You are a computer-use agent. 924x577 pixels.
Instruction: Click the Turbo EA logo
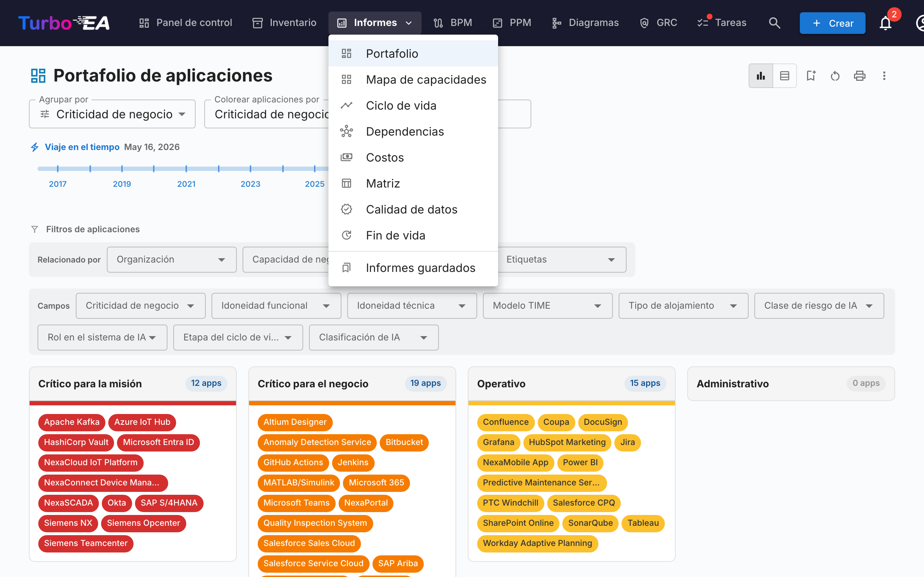click(64, 23)
